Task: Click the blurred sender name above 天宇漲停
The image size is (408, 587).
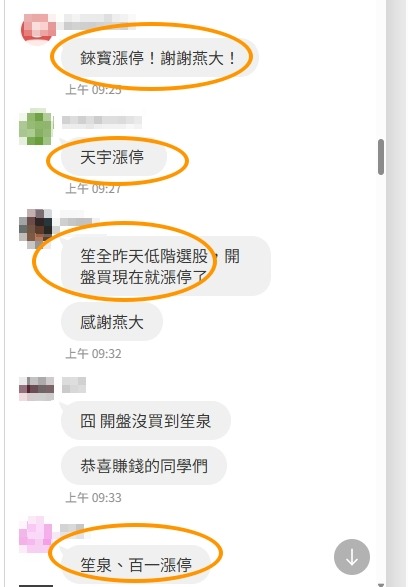Action: 102,121
